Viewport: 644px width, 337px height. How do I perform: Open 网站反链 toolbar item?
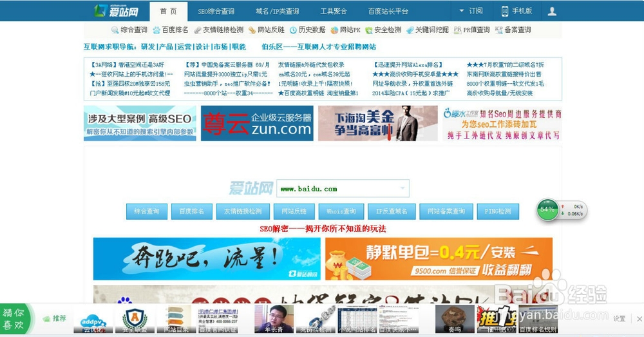coord(266,30)
